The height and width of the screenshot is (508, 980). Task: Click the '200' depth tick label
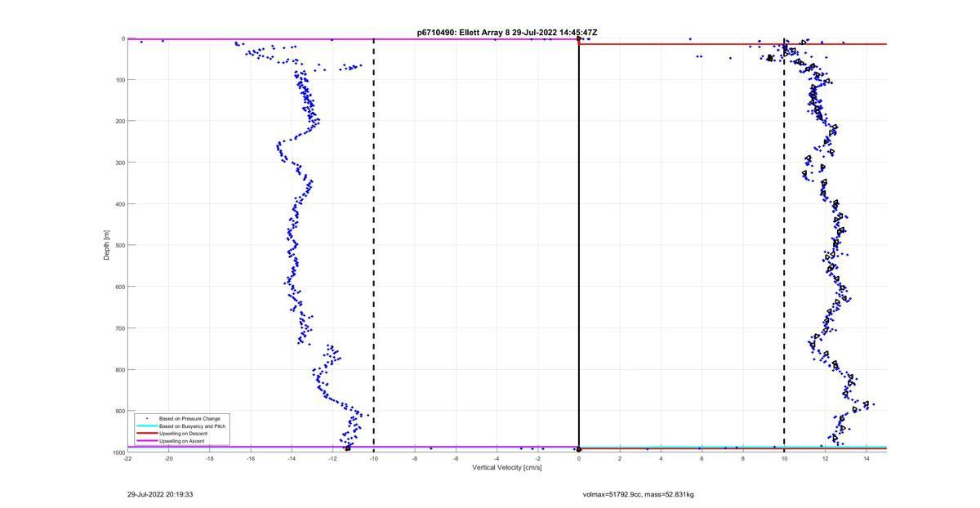pyautogui.click(x=119, y=121)
